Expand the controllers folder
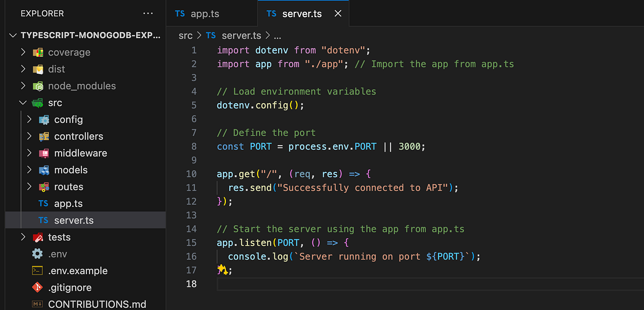This screenshot has height=310, width=644. pyautogui.click(x=30, y=136)
